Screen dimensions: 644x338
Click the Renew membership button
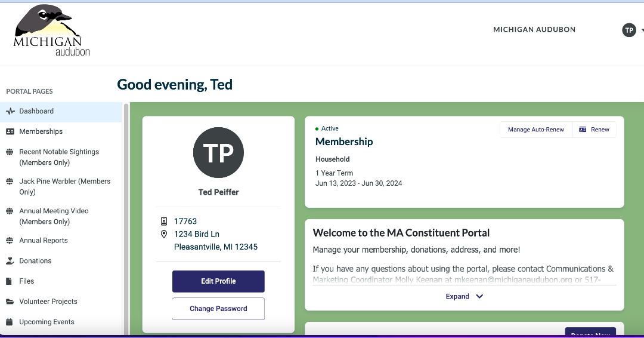click(x=594, y=130)
